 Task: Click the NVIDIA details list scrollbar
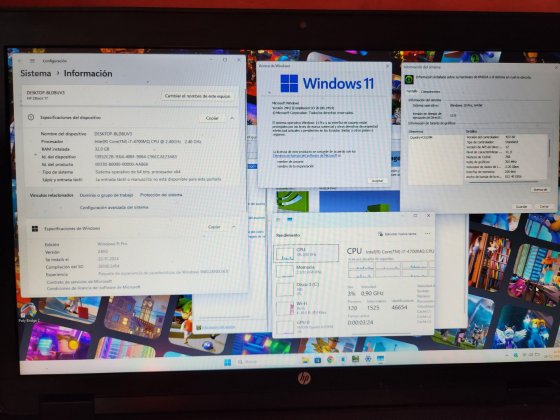point(549,156)
